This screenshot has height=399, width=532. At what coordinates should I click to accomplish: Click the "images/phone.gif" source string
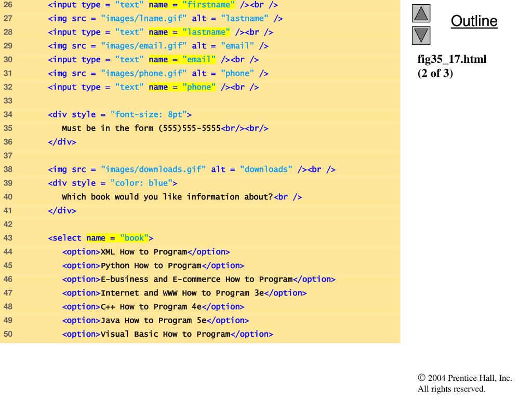click(x=143, y=74)
